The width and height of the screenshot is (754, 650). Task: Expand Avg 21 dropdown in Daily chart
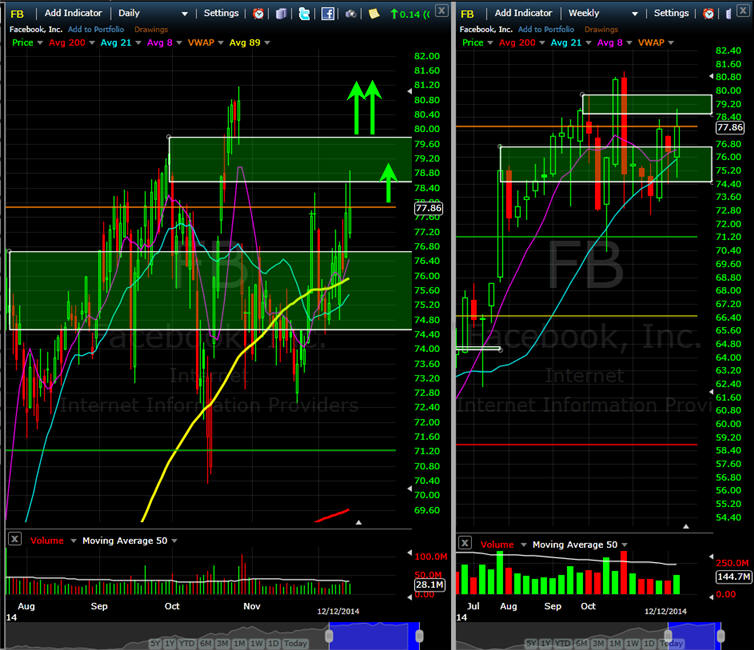138,43
